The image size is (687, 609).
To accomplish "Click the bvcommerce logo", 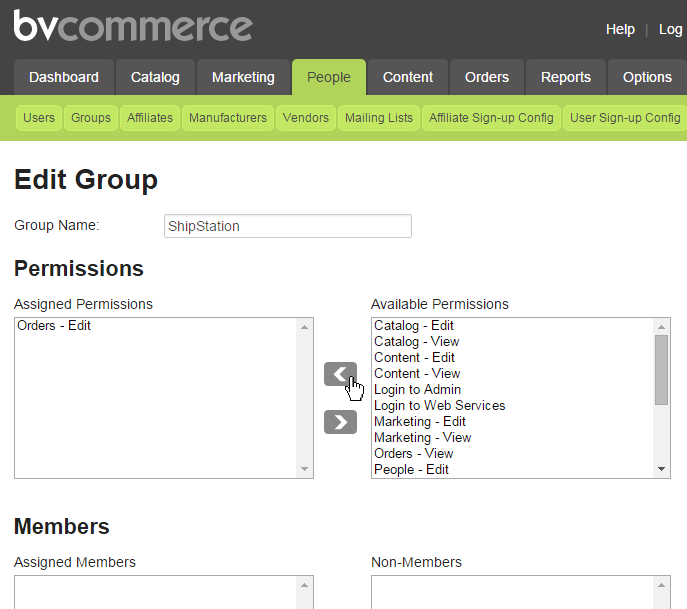I will coord(133,25).
